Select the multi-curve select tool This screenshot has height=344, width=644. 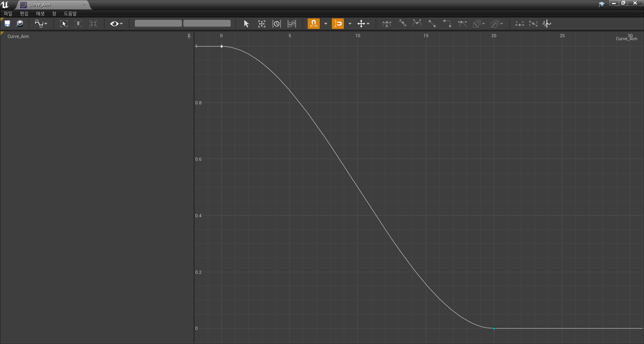292,24
